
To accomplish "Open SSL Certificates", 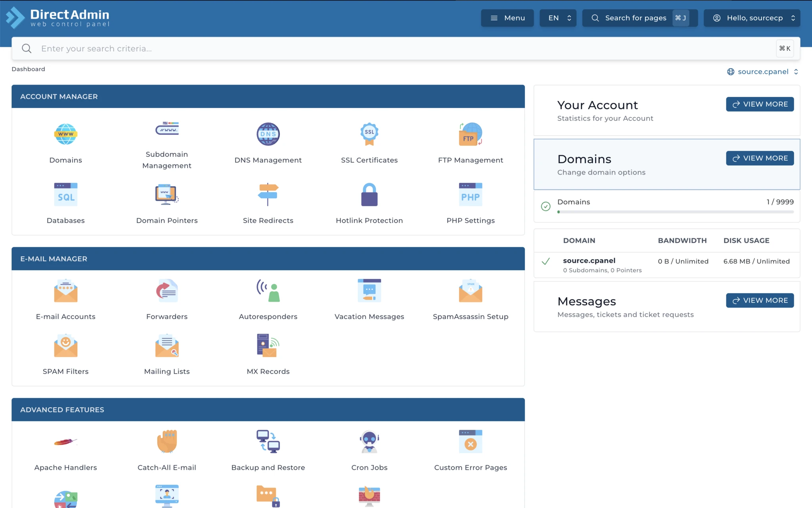I will 369,134.
